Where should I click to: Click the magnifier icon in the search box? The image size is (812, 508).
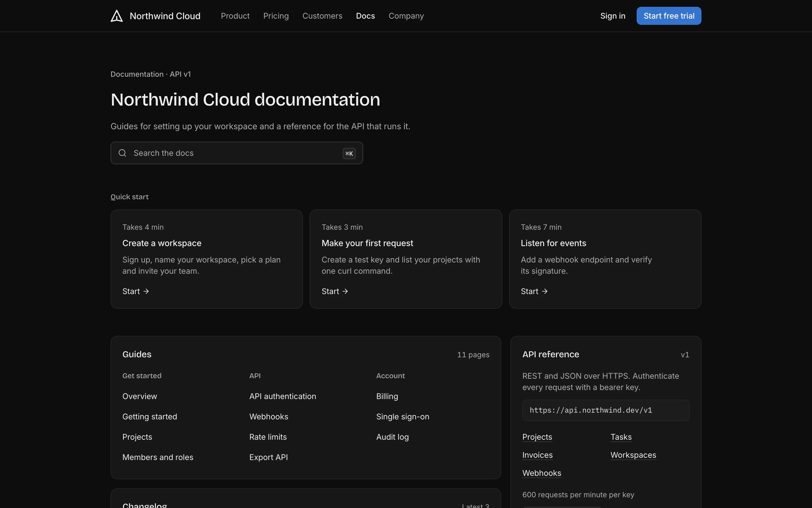click(x=122, y=153)
